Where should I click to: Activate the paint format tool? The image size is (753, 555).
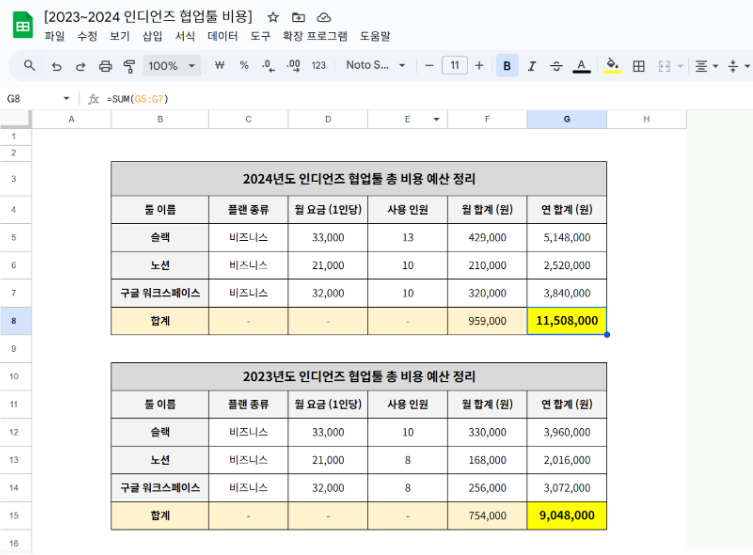(129, 66)
